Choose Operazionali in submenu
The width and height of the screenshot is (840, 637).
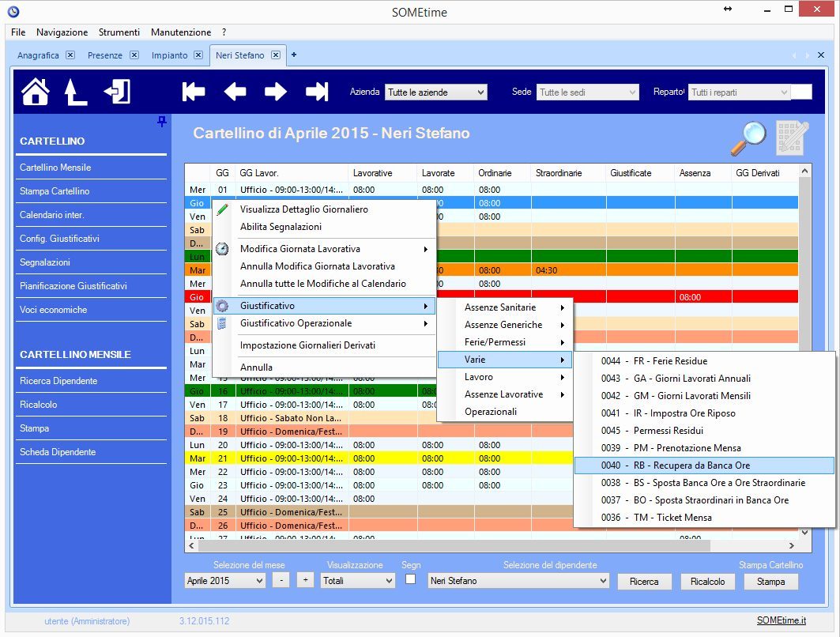click(505, 412)
